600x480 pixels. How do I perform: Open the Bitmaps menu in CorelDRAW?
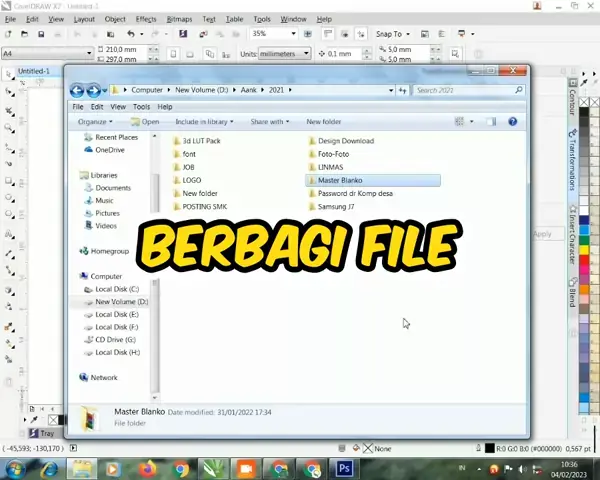coord(179,19)
